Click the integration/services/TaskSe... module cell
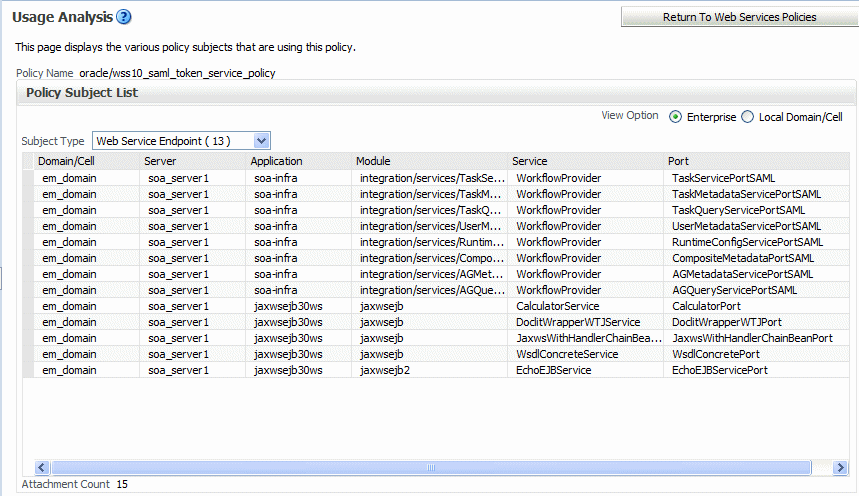 [432, 178]
